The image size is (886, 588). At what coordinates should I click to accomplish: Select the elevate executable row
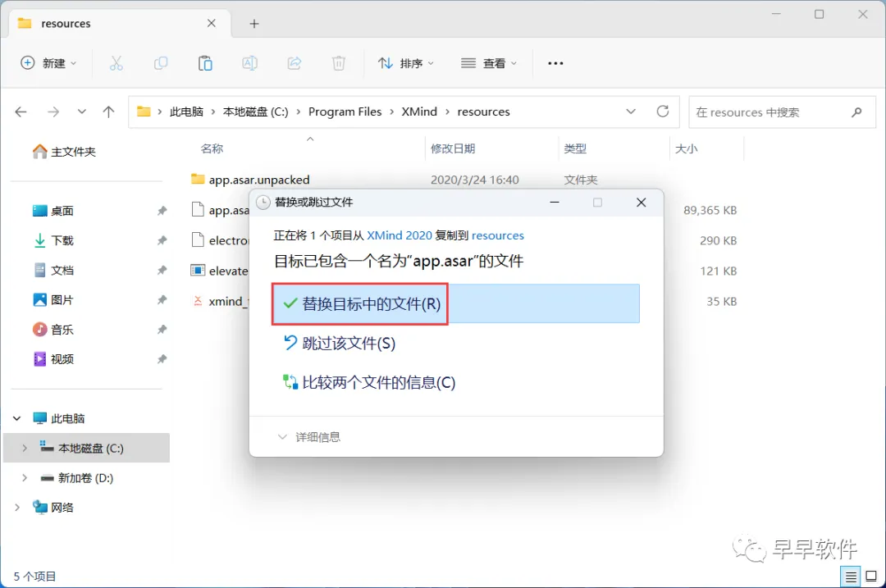220,271
